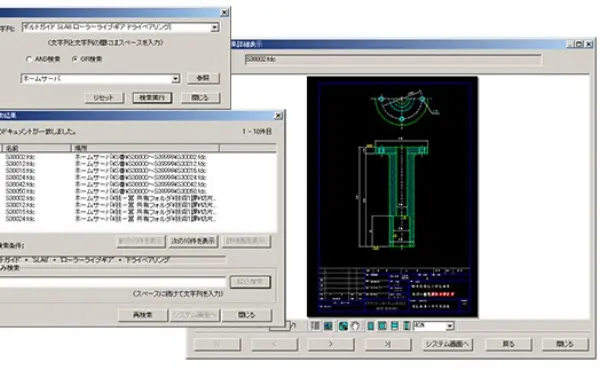Open the zoom percentage dropdown in viewer

(450, 326)
